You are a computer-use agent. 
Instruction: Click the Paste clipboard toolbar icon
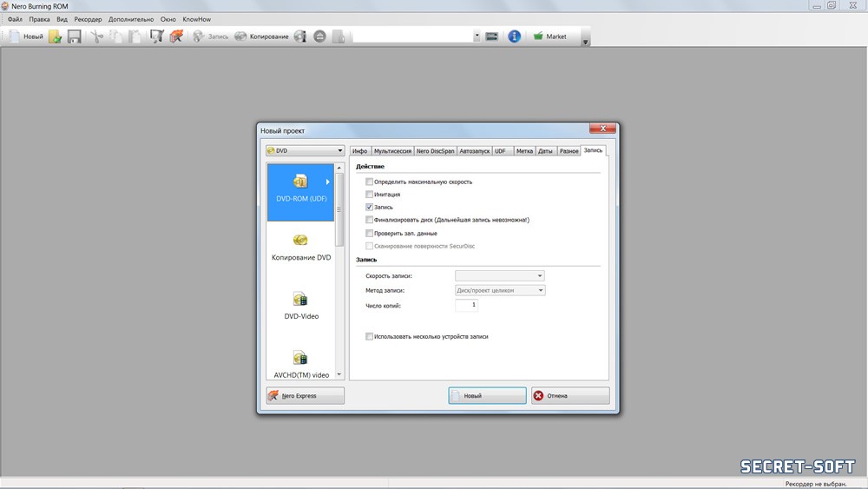(x=135, y=36)
